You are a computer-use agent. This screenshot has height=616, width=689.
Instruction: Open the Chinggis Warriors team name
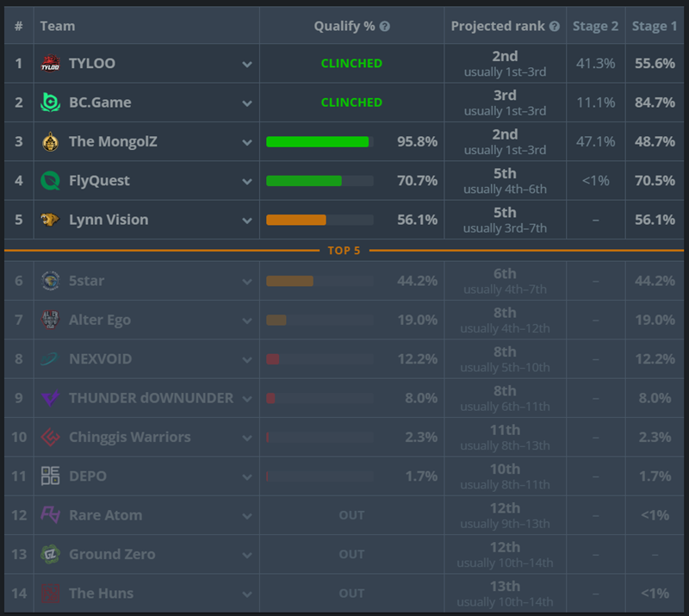(x=130, y=437)
